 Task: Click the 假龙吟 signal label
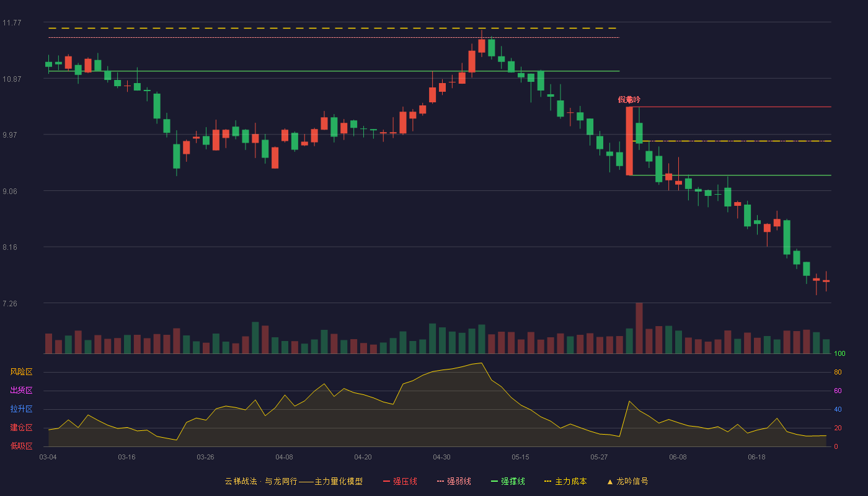629,99
